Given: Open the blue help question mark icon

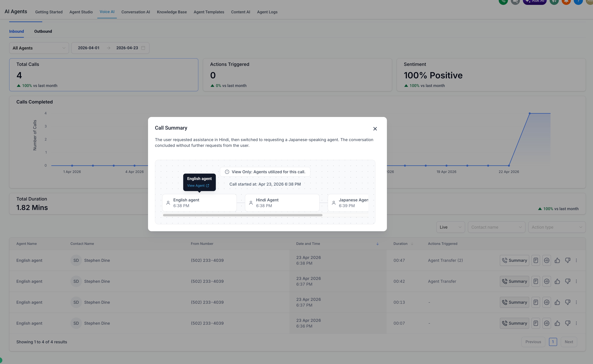Looking at the screenshot, I should (578, 1).
